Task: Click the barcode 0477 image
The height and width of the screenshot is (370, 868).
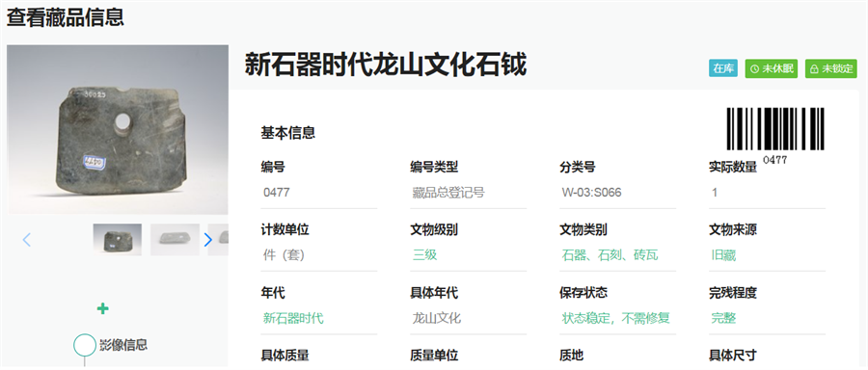Action: click(x=775, y=136)
